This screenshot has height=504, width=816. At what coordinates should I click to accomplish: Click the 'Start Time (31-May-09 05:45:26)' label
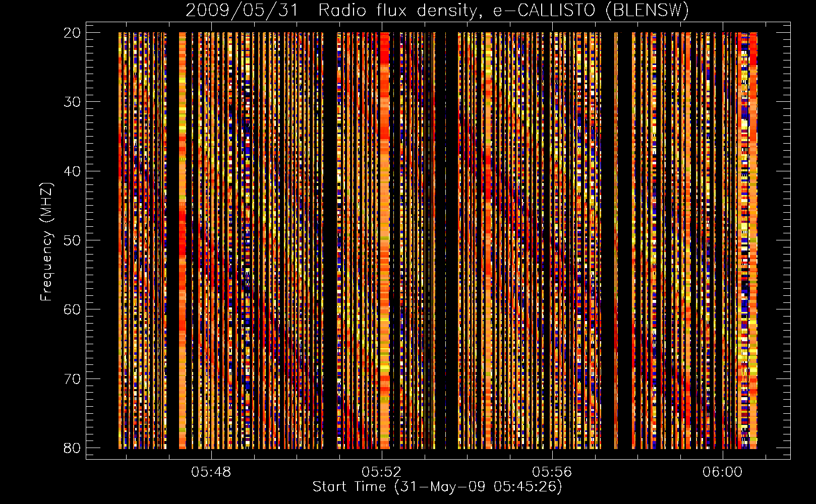tap(437, 487)
